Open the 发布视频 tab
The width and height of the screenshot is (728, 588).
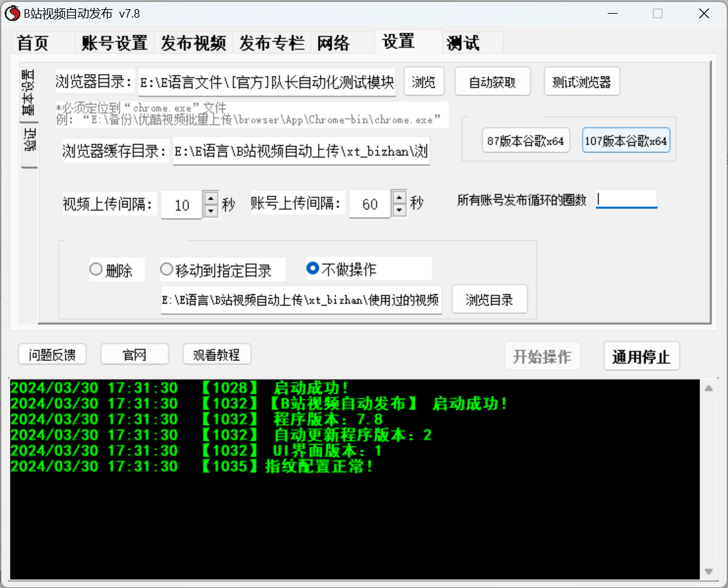pyautogui.click(x=193, y=43)
